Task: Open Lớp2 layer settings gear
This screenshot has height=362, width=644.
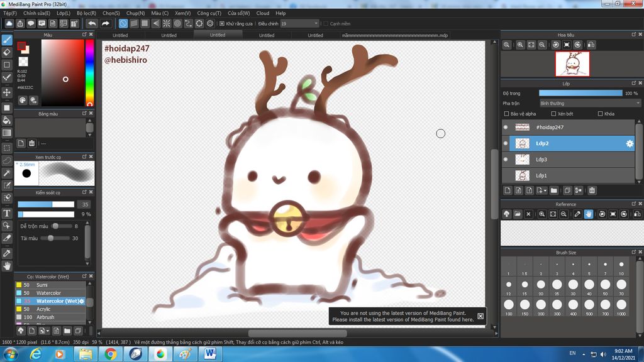Action: 629,143
